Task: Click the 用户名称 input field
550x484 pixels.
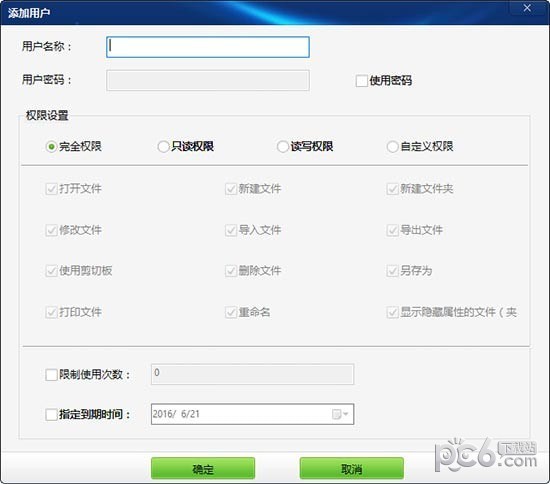Action: click(x=208, y=47)
